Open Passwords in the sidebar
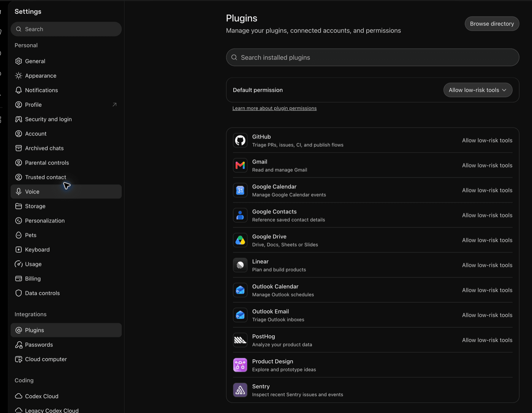The height and width of the screenshot is (413, 532). coord(66,345)
